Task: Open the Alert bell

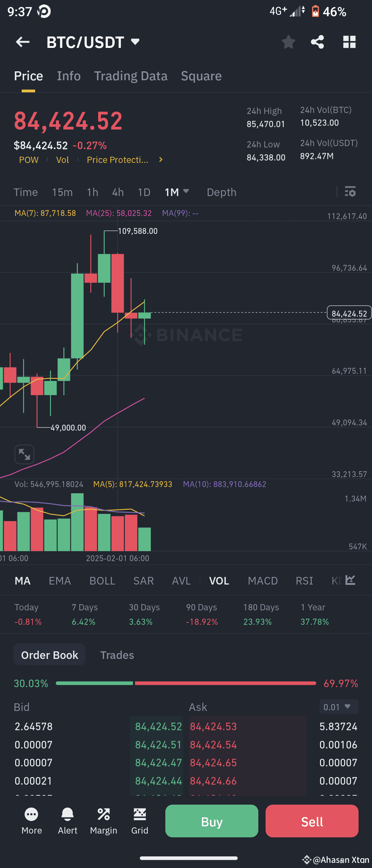Action: click(x=68, y=821)
